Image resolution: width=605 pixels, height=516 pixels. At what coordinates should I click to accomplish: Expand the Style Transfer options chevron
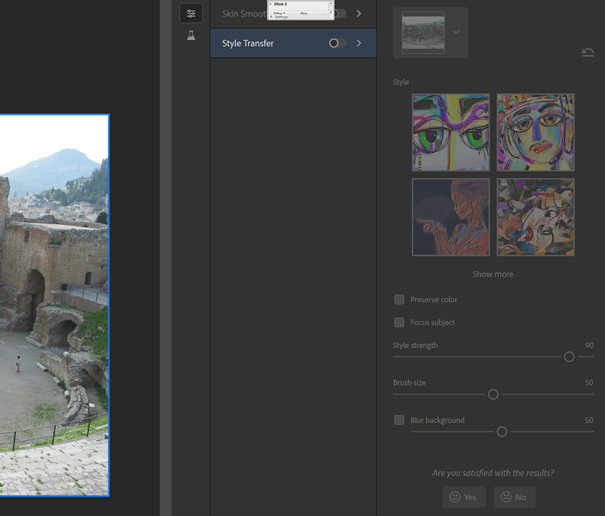coord(359,43)
